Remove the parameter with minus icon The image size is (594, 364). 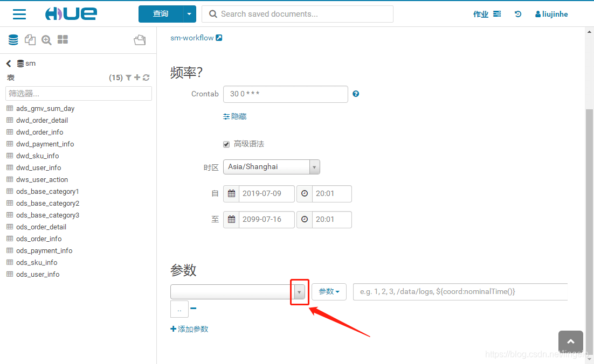tap(193, 309)
